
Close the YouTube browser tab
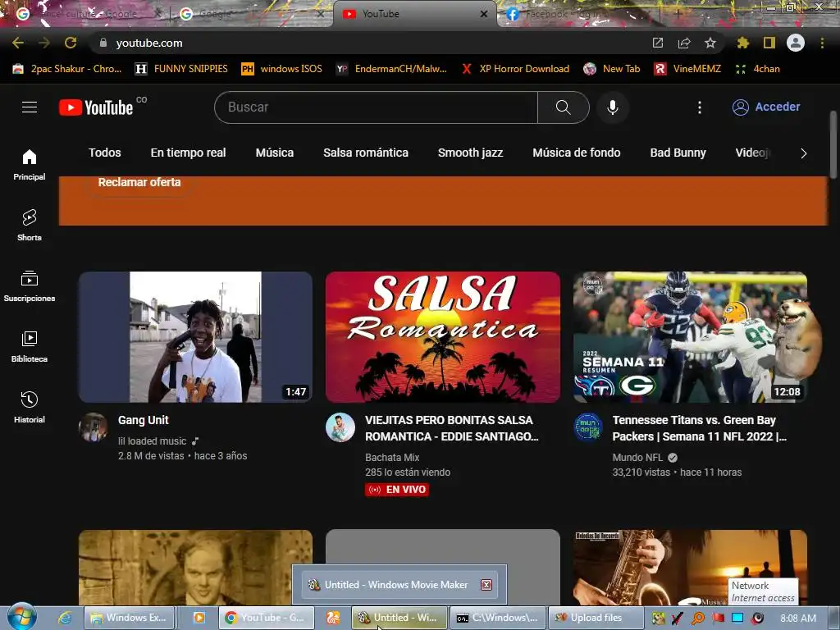pyautogui.click(x=484, y=14)
